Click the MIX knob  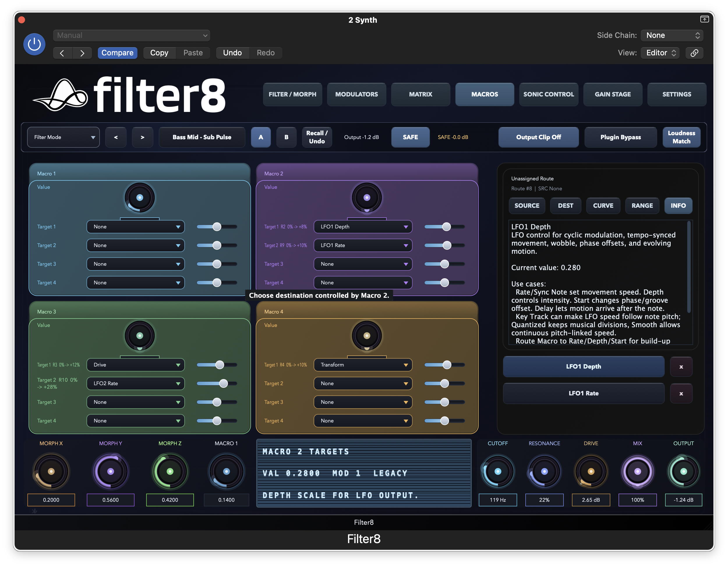click(637, 471)
